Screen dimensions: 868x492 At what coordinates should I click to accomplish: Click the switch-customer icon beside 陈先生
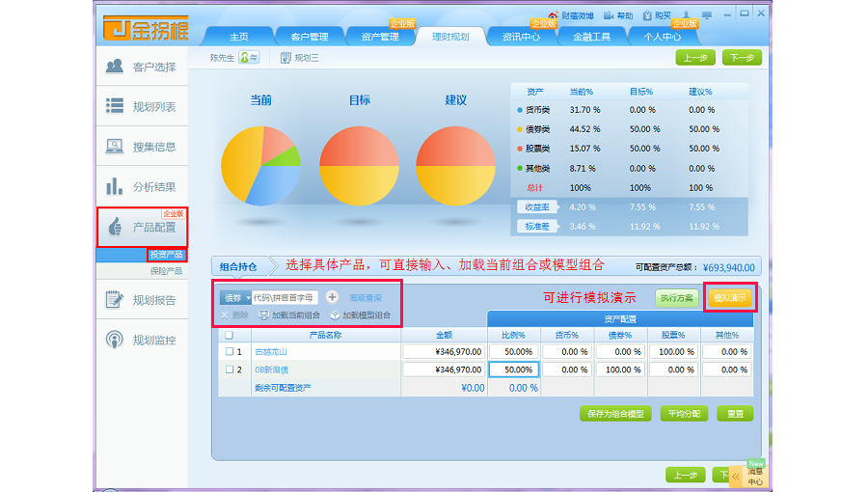point(249,58)
